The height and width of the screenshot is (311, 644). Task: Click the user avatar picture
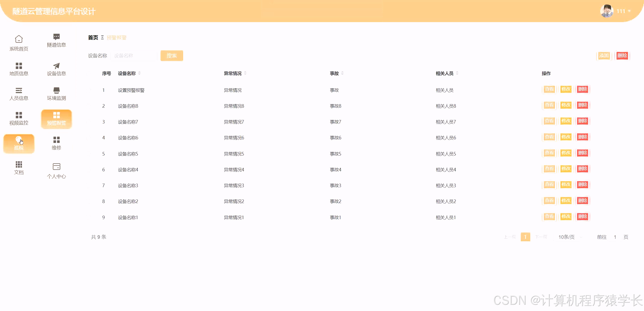tap(607, 11)
